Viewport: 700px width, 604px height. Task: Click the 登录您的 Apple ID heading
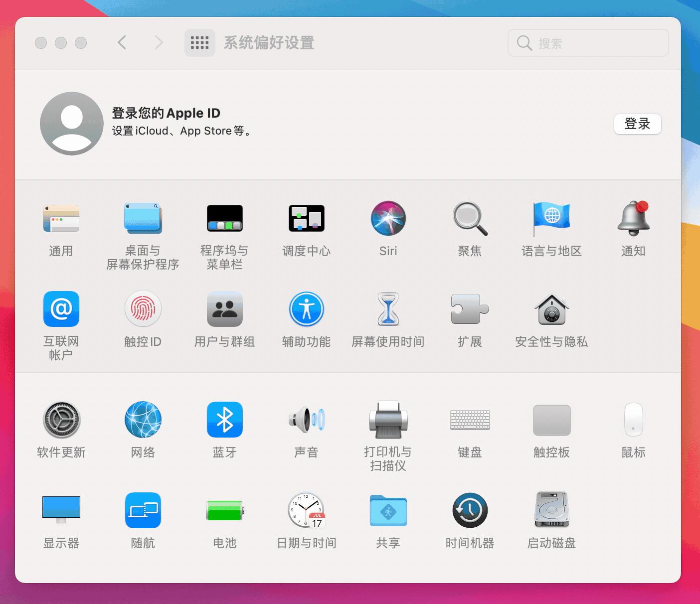pos(166,113)
